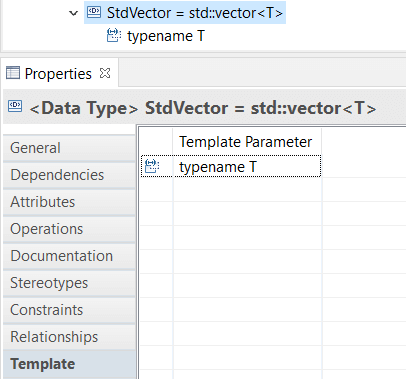This screenshot has height=379, width=406.
Task: Collapse the StdVector tree node
Action: tap(73, 13)
